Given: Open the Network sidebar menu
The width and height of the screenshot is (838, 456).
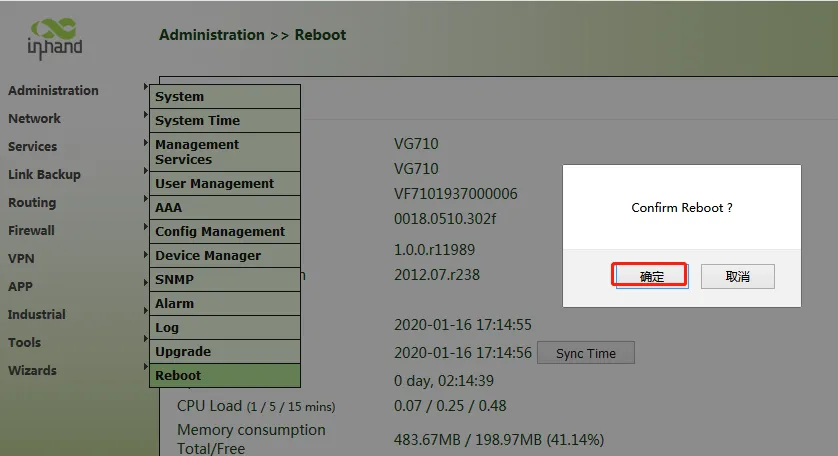Looking at the screenshot, I should pyautogui.click(x=34, y=118).
